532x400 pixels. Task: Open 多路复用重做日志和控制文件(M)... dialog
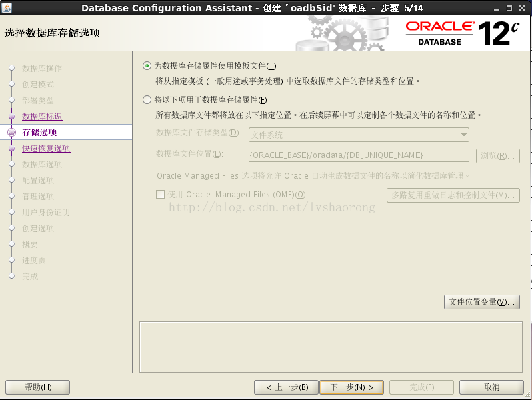tap(453, 195)
